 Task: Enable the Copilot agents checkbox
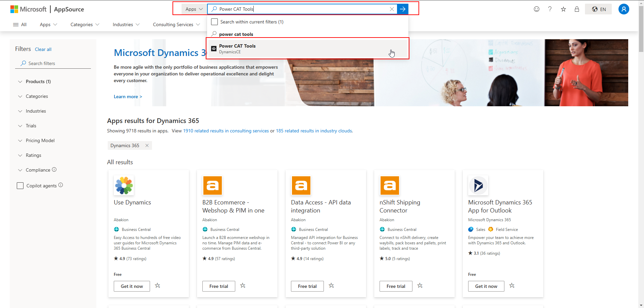[x=20, y=186]
